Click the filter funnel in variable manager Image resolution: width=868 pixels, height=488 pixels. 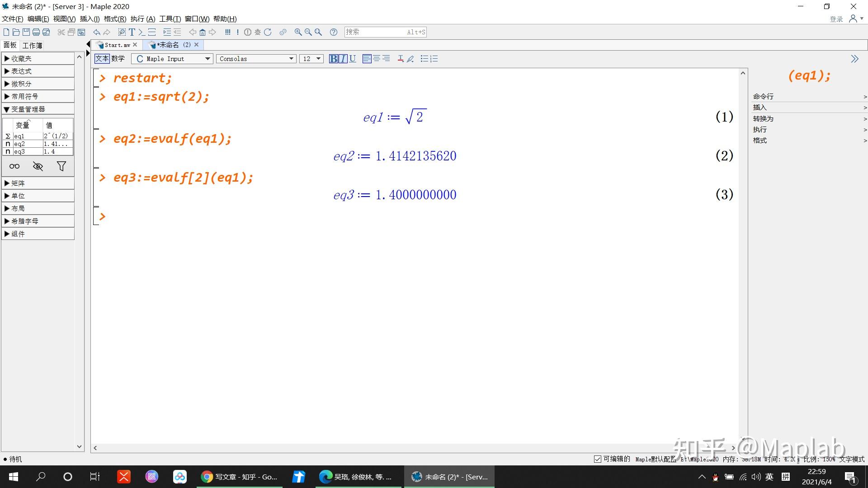point(61,166)
